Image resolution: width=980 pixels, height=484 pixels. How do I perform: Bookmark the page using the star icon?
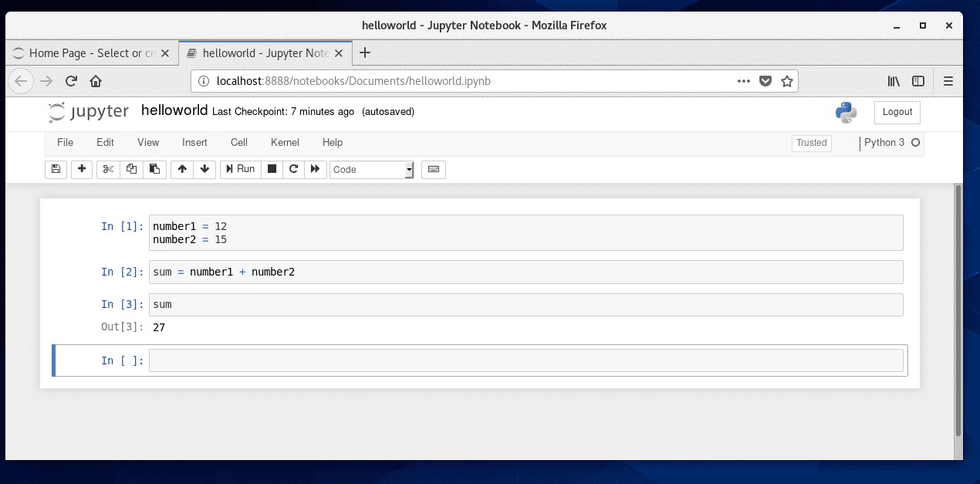click(786, 80)
